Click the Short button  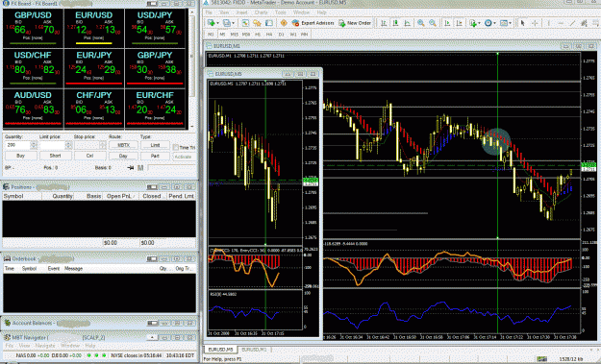point(55,156)
